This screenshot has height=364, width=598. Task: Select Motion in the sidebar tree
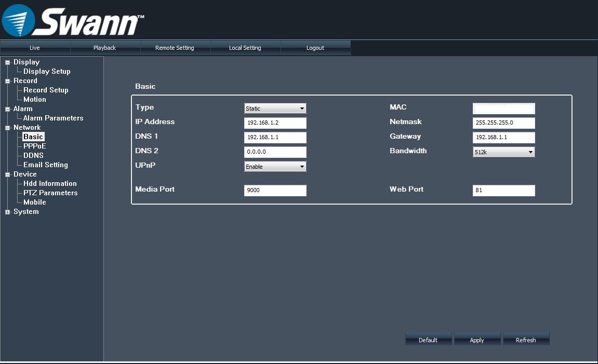[x=35, y=99]
